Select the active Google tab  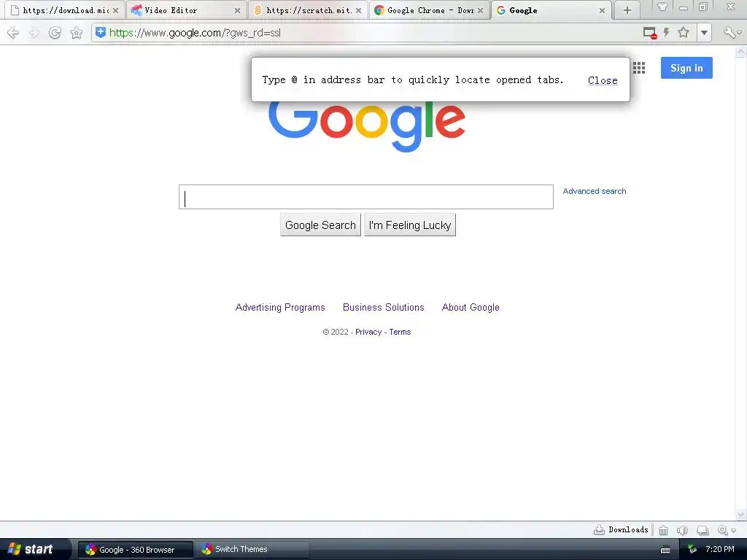point(551,10)
